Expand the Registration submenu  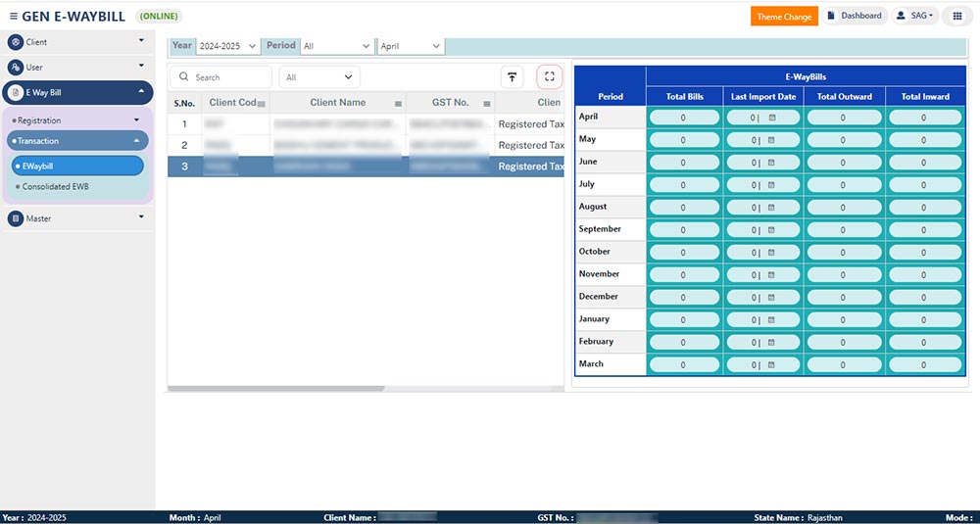[x=76, y=120]
